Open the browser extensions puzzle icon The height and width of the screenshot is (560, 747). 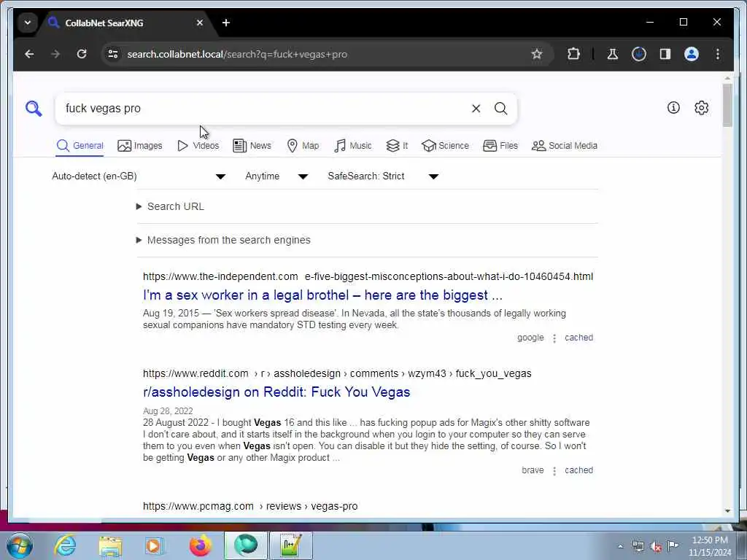573,54
